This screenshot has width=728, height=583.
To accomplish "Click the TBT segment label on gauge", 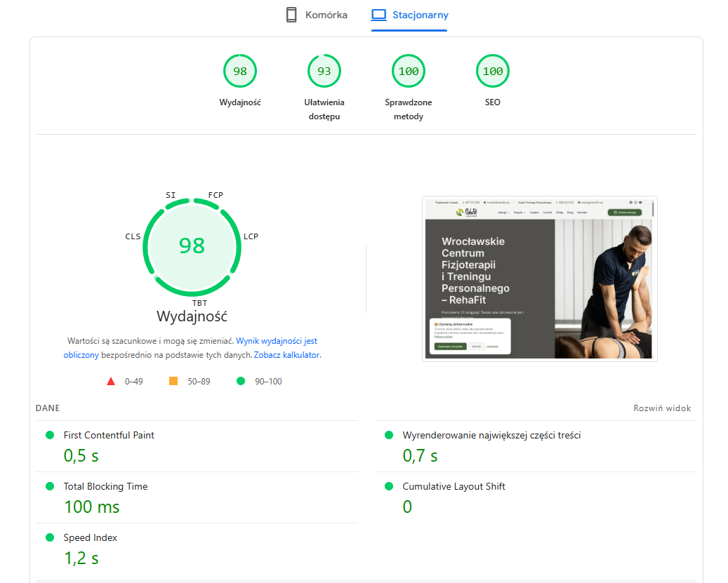I will coord(199,303).
